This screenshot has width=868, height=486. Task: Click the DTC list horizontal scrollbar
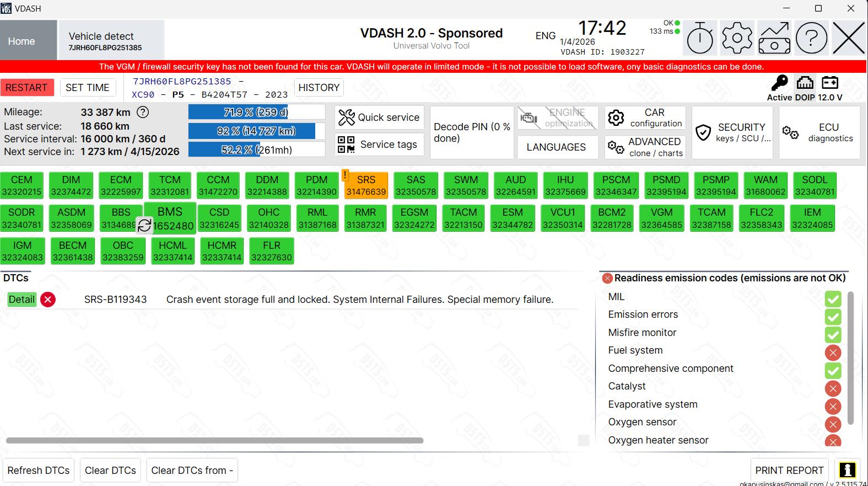(x=214, y=441)
